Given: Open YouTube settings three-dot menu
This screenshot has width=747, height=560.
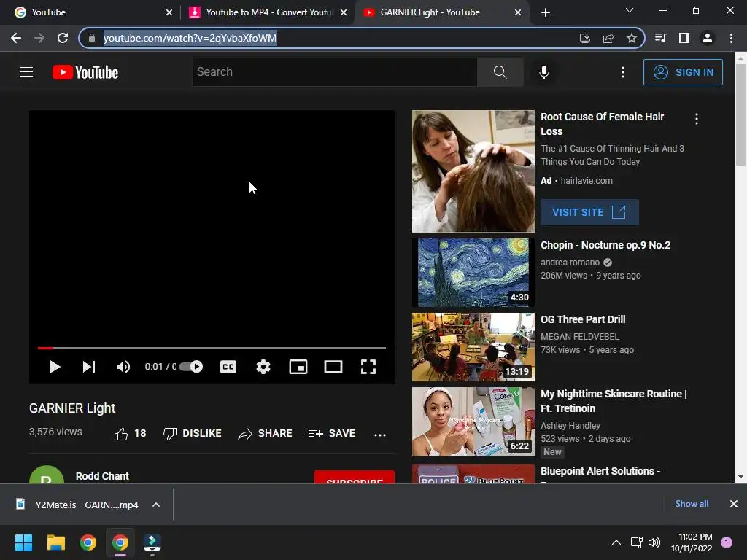Looking at the screenshot, I should pos(623,72).
